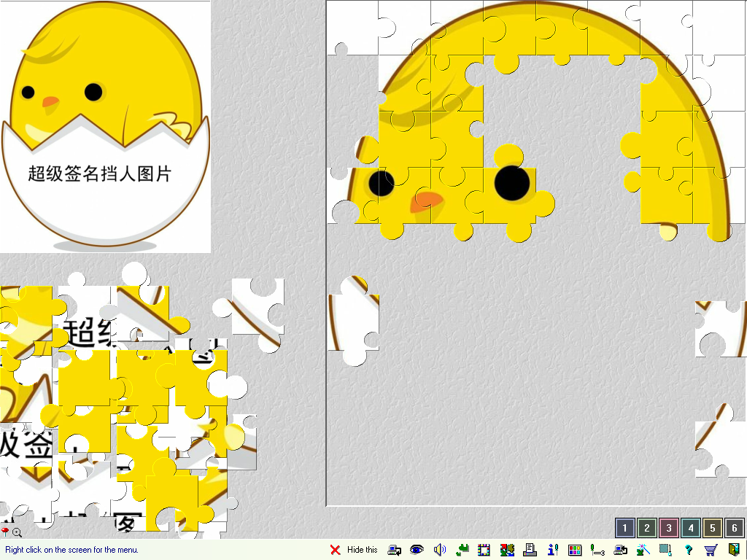Viewport: 747px width, 560px height.
Task: Click the red pushpin icon
Action: pyautogui.click(x=5, y=532)
